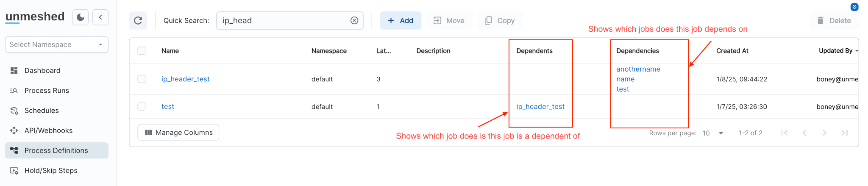Viewport: 868px width, 186px height.
Task: Collapse the sidebar with chevron button
Action: tap(100, 17)
